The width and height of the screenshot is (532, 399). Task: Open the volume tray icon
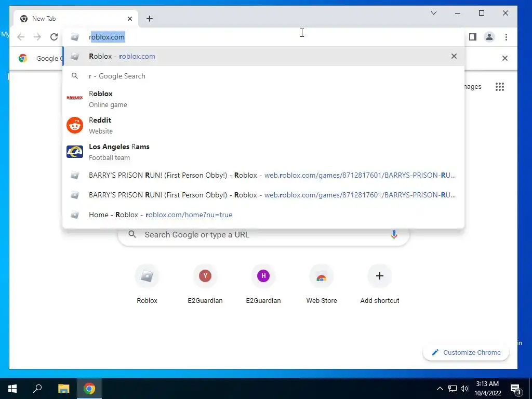[464, 389]
